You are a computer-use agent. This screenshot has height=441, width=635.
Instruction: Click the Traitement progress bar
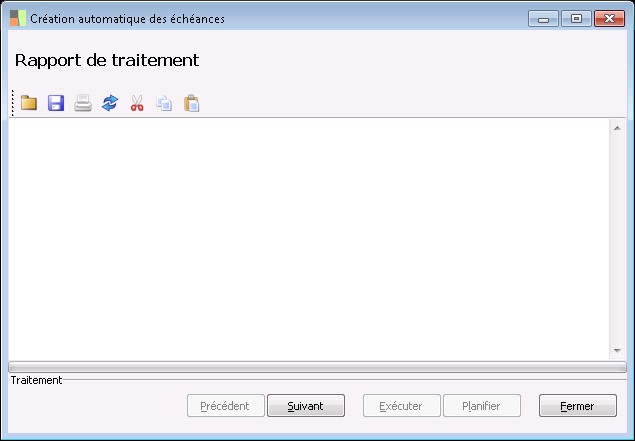point(318,367)
